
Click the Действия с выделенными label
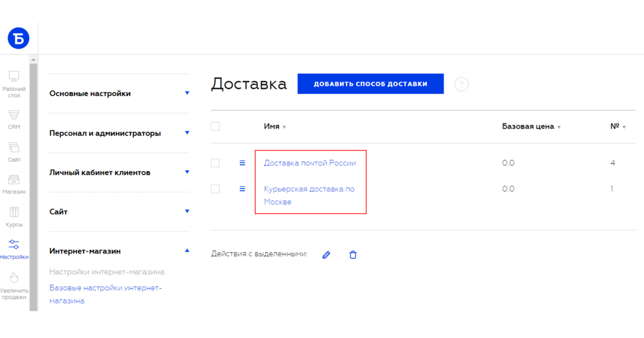pos(259,254)
